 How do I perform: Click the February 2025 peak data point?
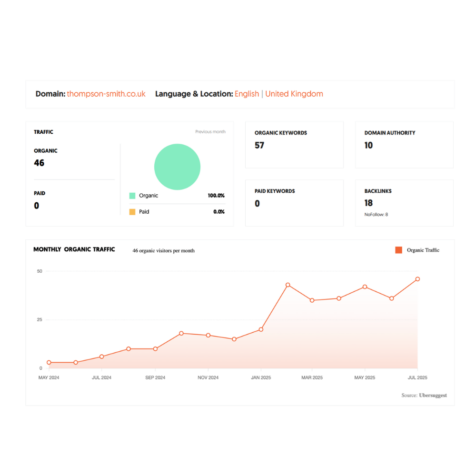[288, 285]
